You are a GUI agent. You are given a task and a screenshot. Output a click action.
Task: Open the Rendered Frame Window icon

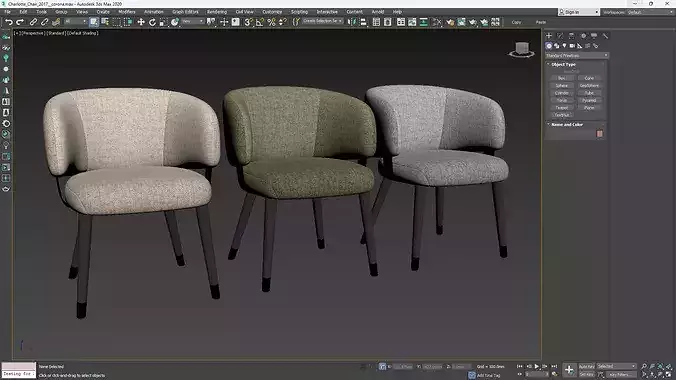[x=461, y=22]
